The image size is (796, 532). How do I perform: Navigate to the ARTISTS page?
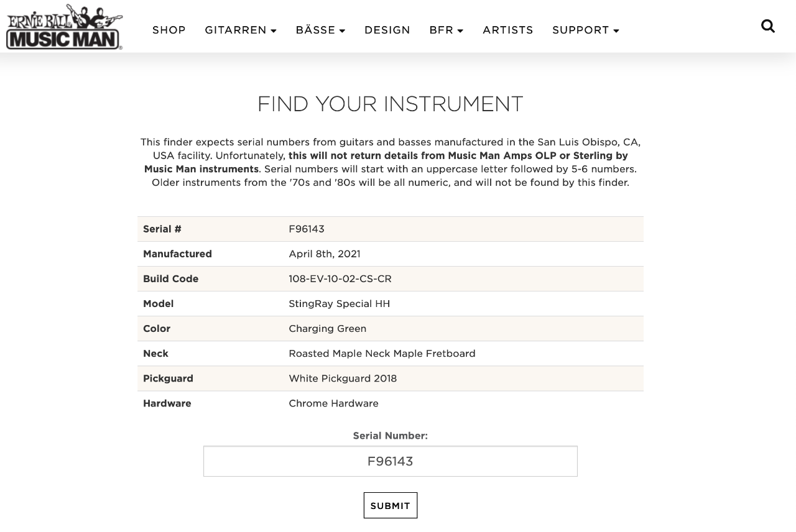[x=507, y=30]
